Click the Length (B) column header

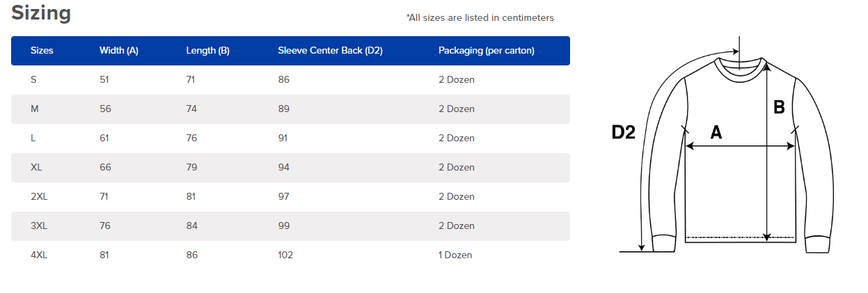pos(208,51)
